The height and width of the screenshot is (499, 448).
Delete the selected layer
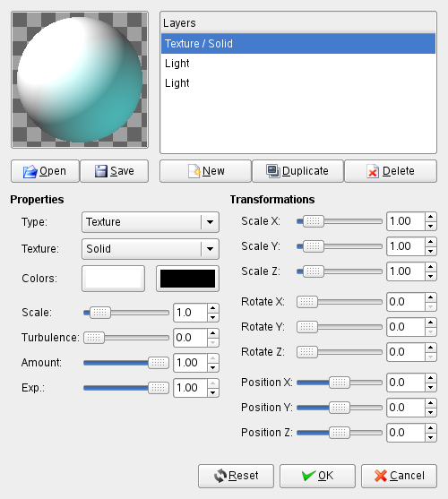391,171
